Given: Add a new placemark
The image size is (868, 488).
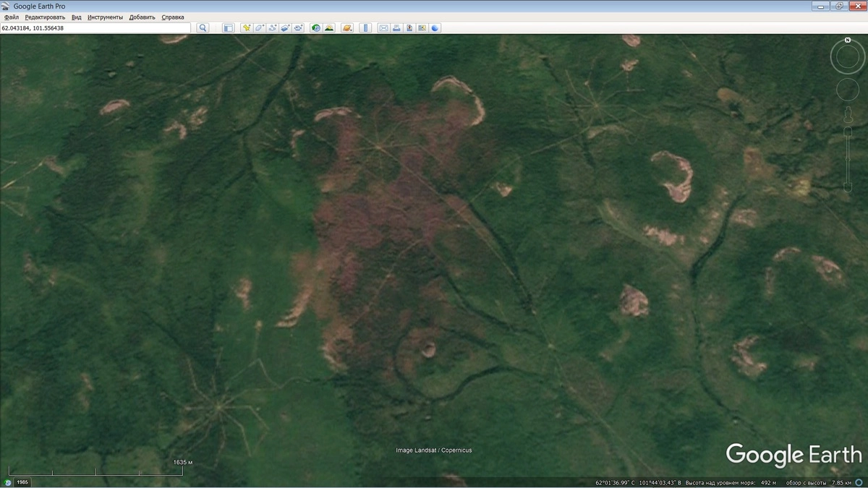Looking at the screenshot, I should pos(247,28).
